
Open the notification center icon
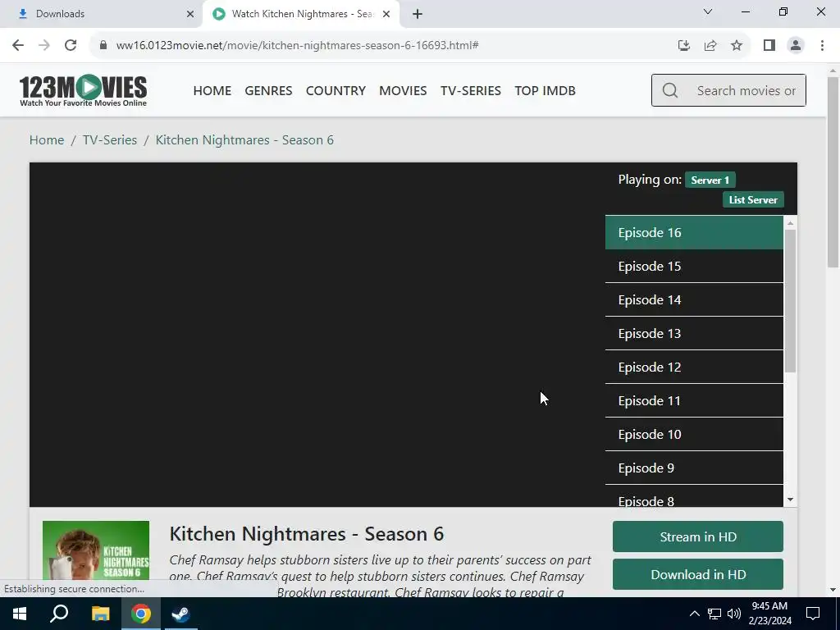(x=813, y=614)
